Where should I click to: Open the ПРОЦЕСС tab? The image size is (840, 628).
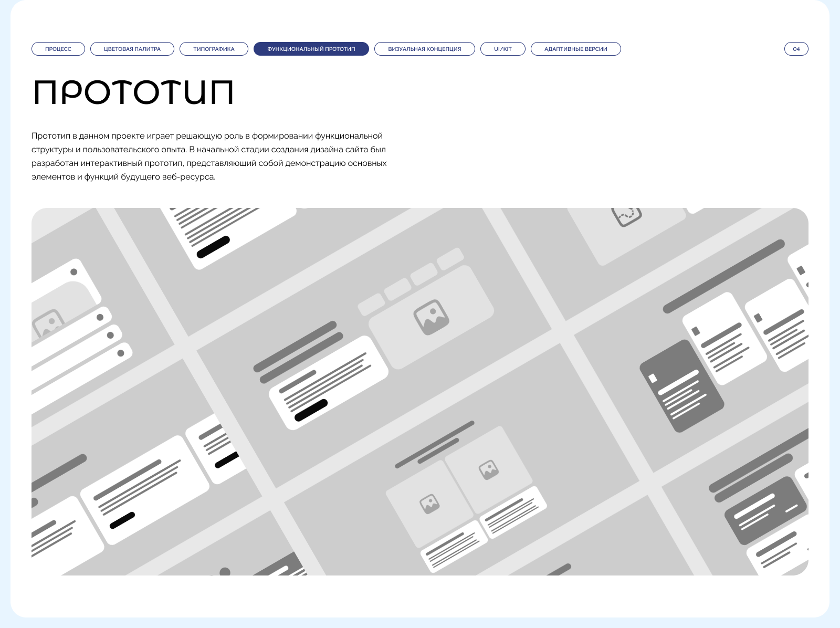tap(58, 49)
